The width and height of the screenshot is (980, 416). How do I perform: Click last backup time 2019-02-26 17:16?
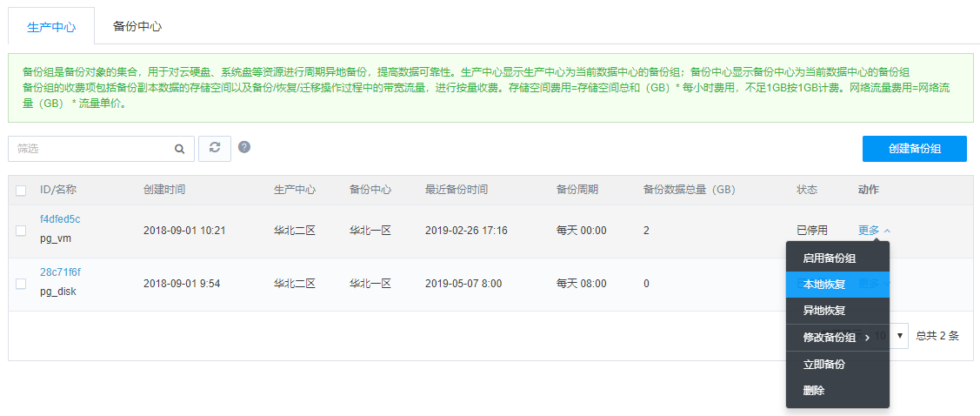pos(466,231)
